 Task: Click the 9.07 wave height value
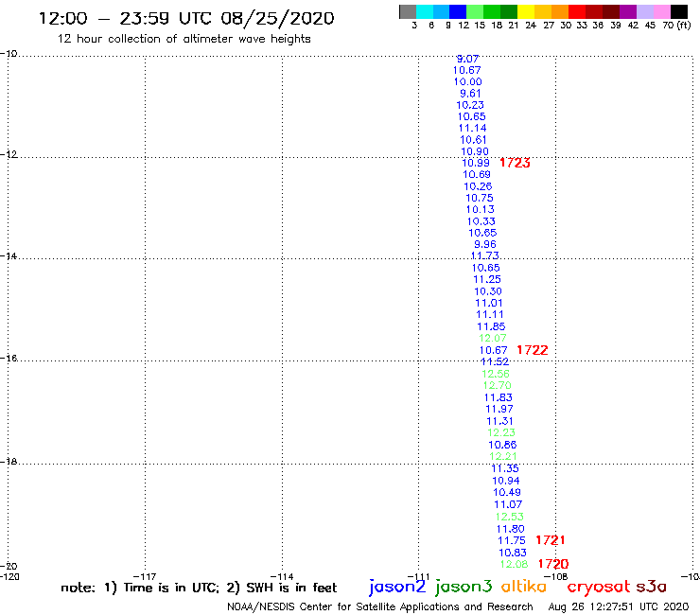468,59
